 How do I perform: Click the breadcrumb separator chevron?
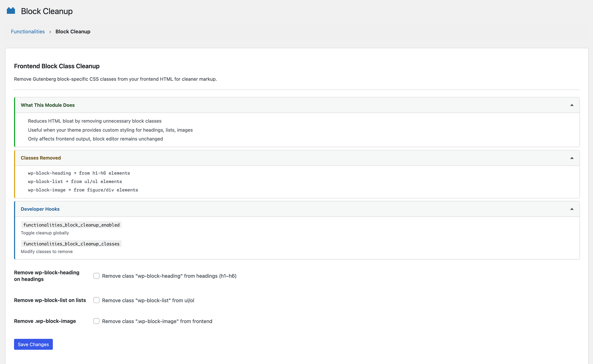50,32
